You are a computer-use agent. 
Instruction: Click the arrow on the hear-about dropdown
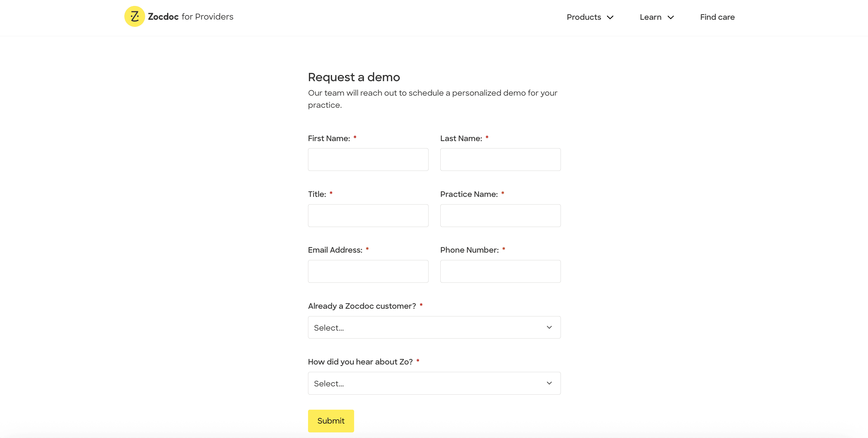click(549, 383)
